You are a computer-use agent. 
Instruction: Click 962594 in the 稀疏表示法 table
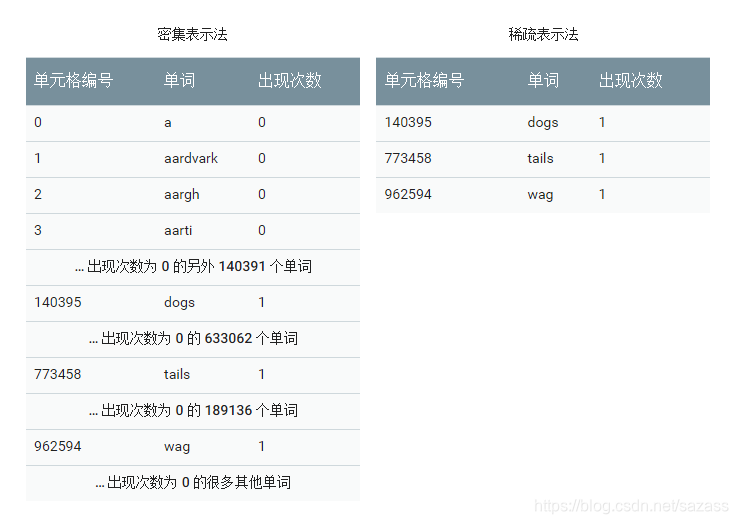point(408,194)
